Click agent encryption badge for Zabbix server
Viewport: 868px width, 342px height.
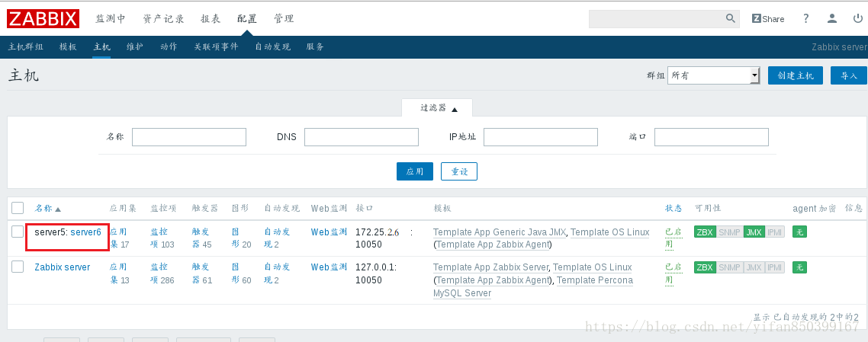[x=799, y=267]
